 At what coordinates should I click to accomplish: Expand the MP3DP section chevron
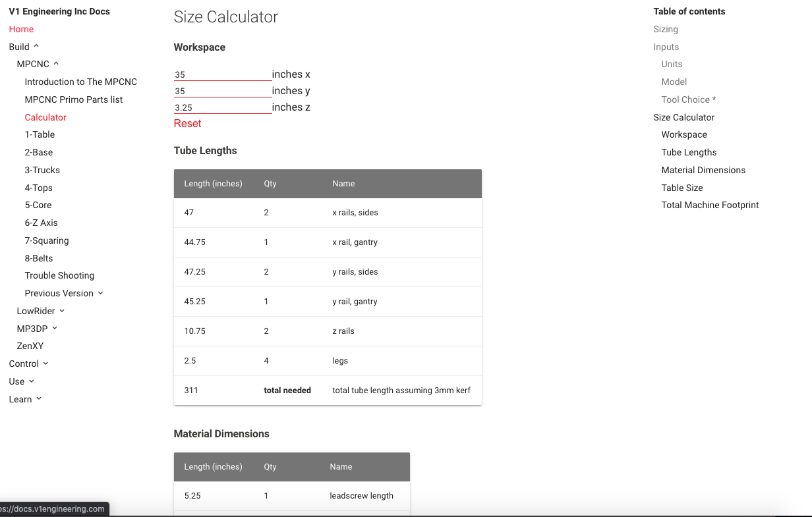pyautogui.click(x=55, y=328)
